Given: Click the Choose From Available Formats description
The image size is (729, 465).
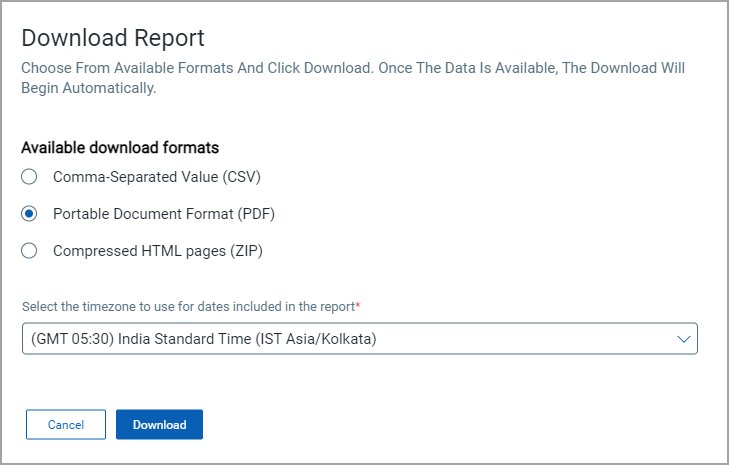Looking at the screenshot, I should click(353, 78).
